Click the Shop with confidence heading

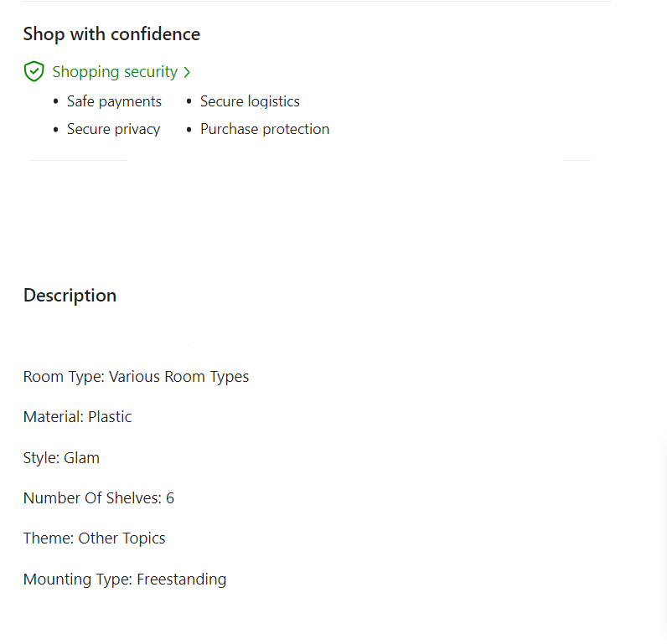tap(111, 34)
